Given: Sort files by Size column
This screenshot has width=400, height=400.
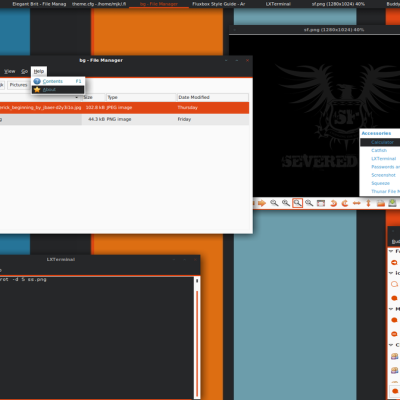Looking at the screenshot, I should 94,97.
